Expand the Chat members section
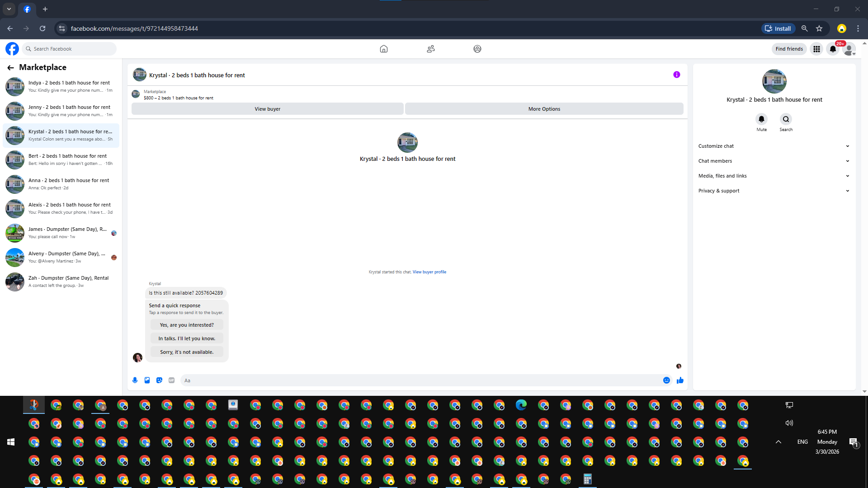This screenshot has height=488, width=868. (774, 161)
